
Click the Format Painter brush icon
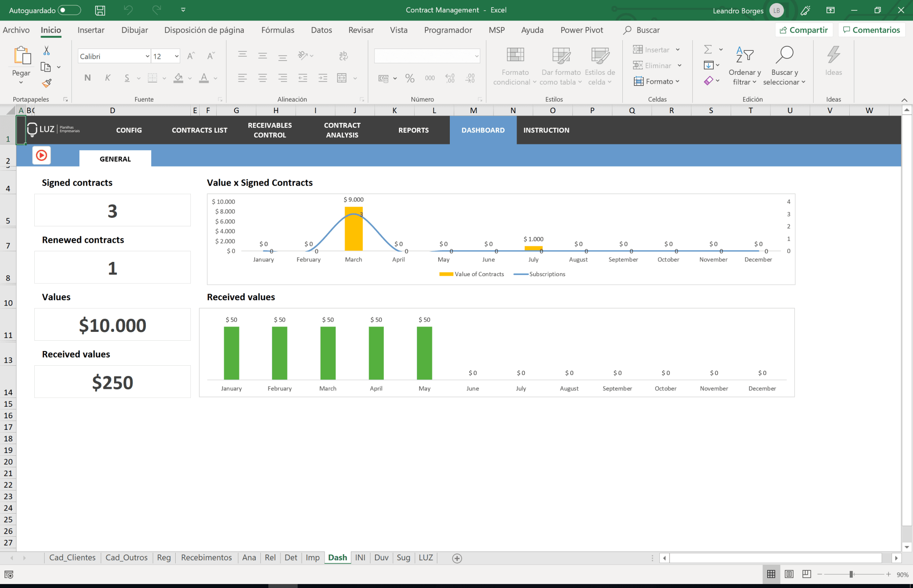click(x=46, y=83)
